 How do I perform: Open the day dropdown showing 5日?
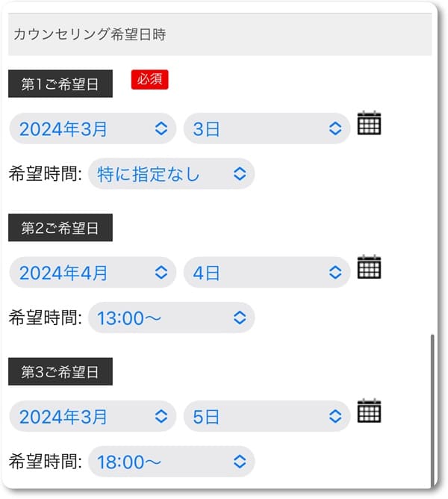pyautogui.click(x=267, y=416)
